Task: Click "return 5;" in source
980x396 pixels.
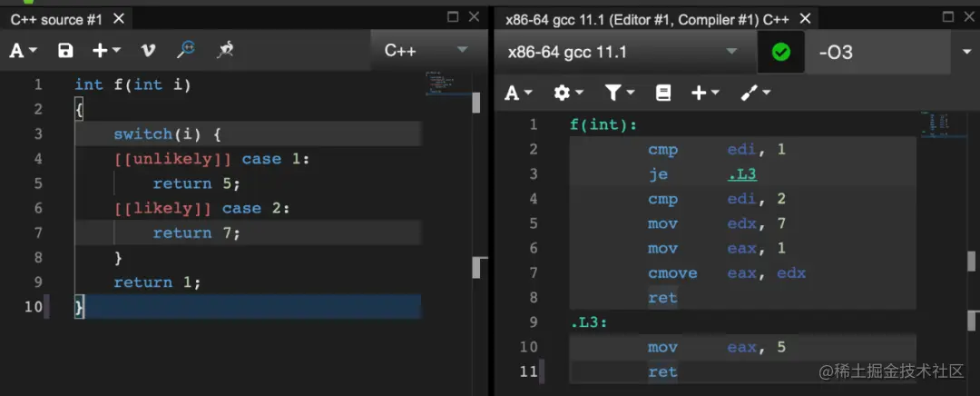Action: point(196,184)
